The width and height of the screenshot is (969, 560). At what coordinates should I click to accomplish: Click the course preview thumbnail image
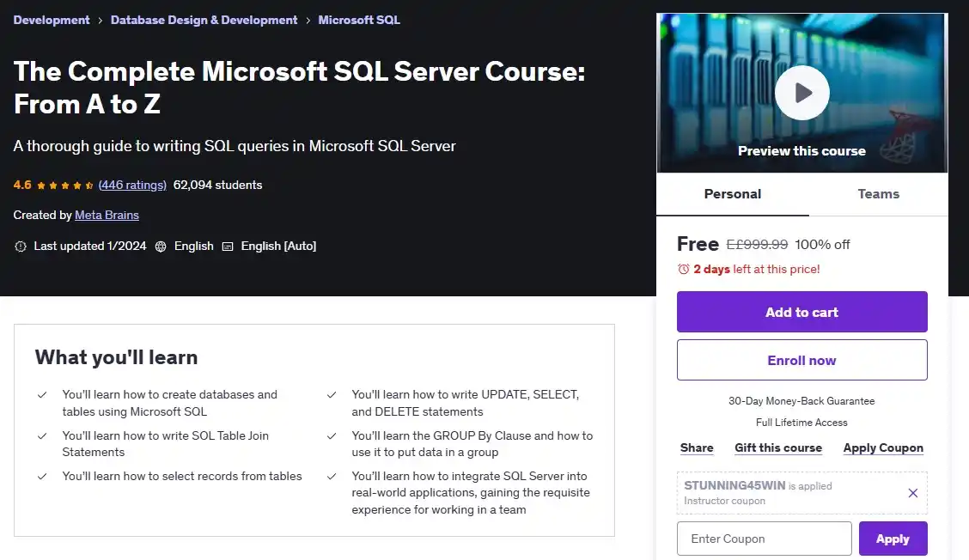[801, 93]
